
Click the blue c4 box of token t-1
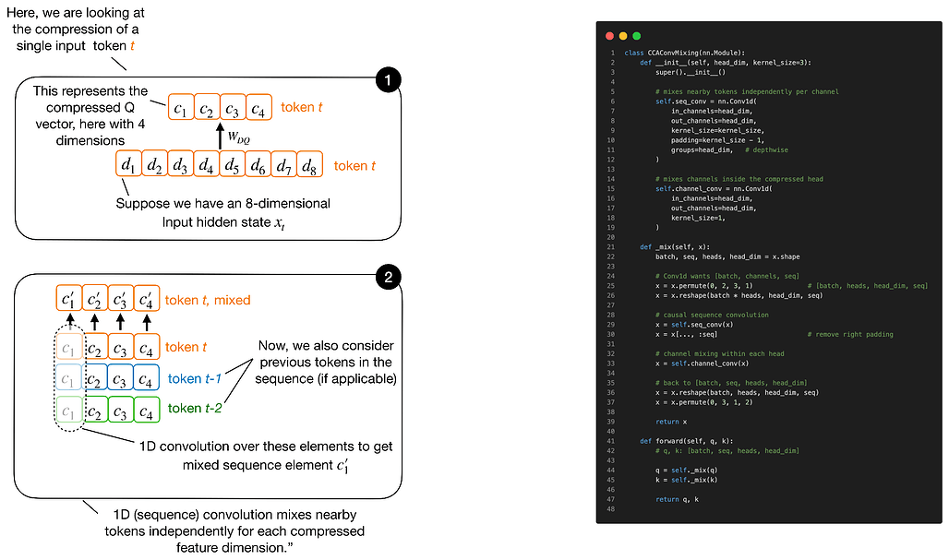coord(147,377)
